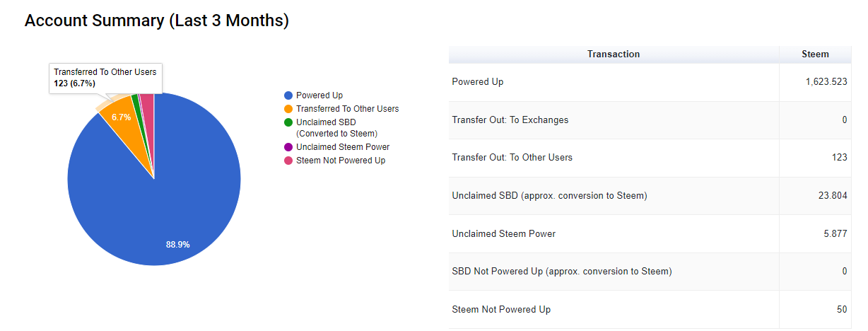
Task: Click the green Unclaimed SBD legend dot
Action: (288, 122)
